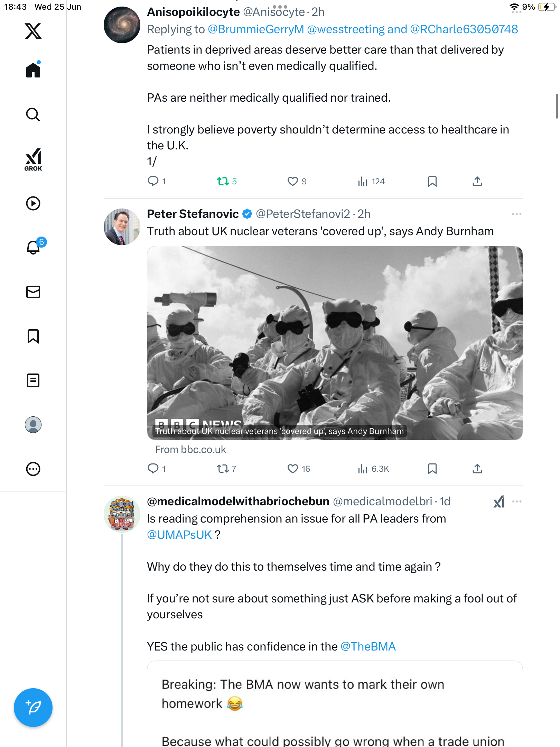Open the search magnifier in sidebar

pos(33,114)
